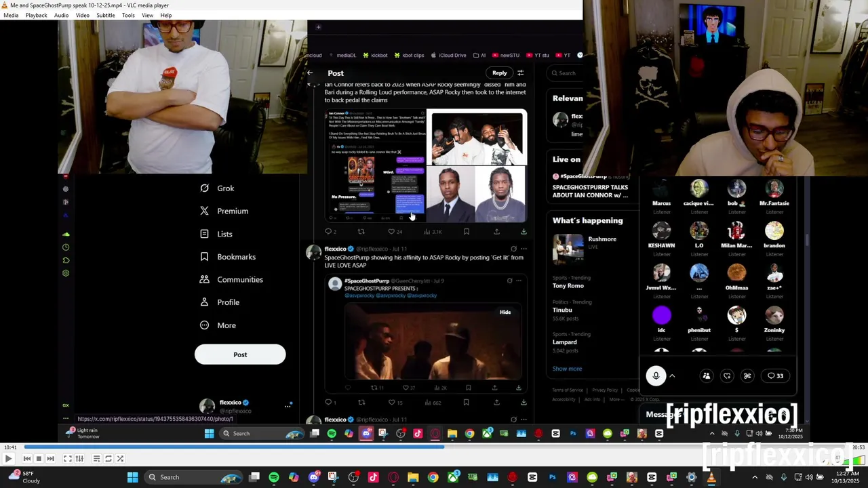Click the Reply button at post header
This screenshot has width=868, height=488.
coord(500,73)
